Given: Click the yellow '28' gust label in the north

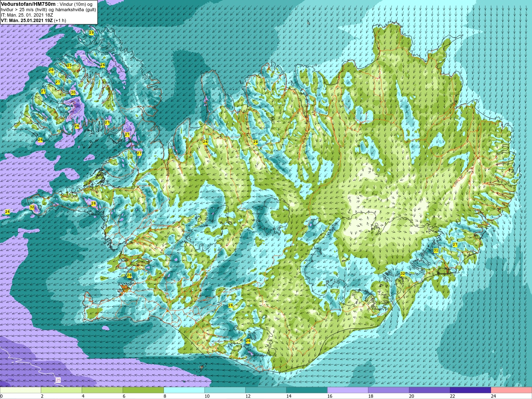Looking at the screenshot, I should 256,142.
